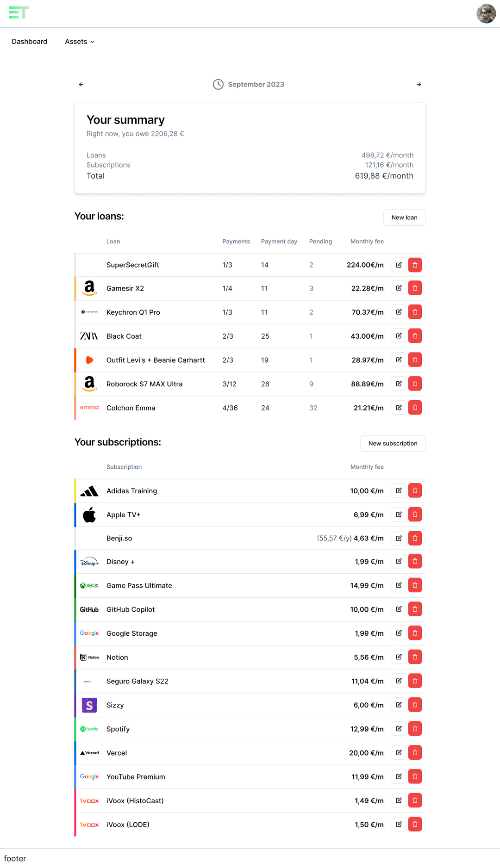The image size is (500, 868).
Task: Expand the Assets dropdown menu
Action: [80, 42]
